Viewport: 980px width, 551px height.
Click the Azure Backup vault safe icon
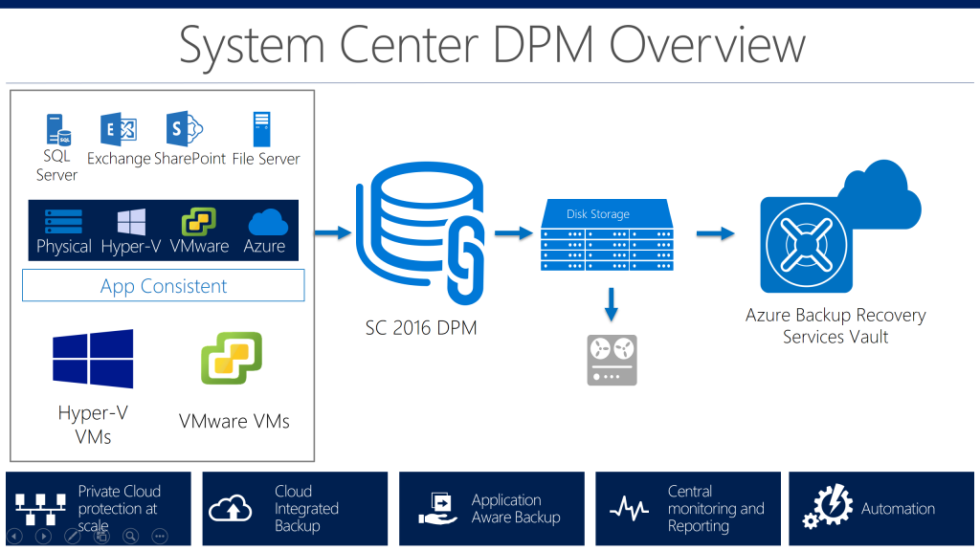(806, 245)
